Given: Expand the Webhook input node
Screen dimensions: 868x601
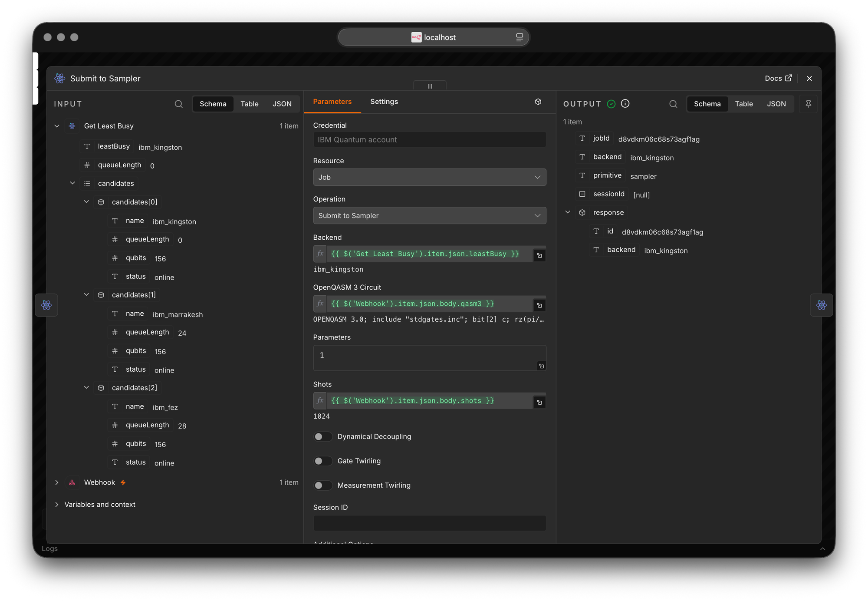Looking at the screenshot, I should 57,482.
